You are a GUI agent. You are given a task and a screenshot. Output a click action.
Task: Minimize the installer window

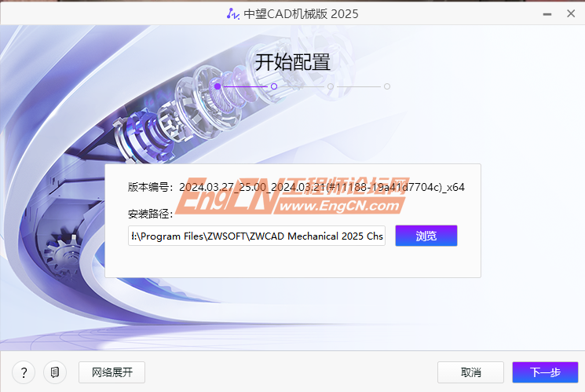pos(547,14)
